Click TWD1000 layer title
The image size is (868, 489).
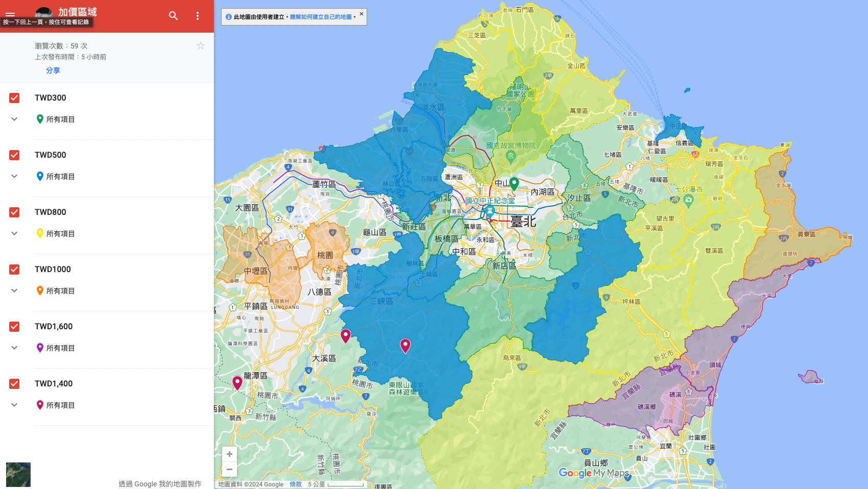click(53, 270)
